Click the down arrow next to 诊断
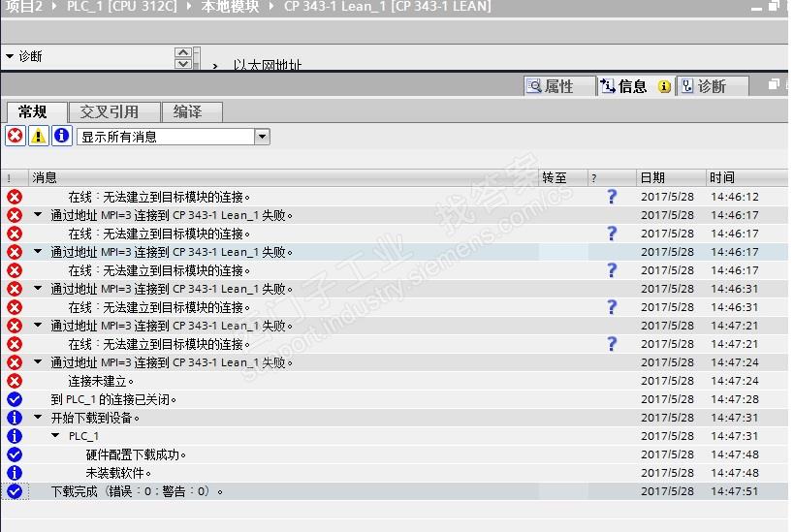 pos(183,64)
